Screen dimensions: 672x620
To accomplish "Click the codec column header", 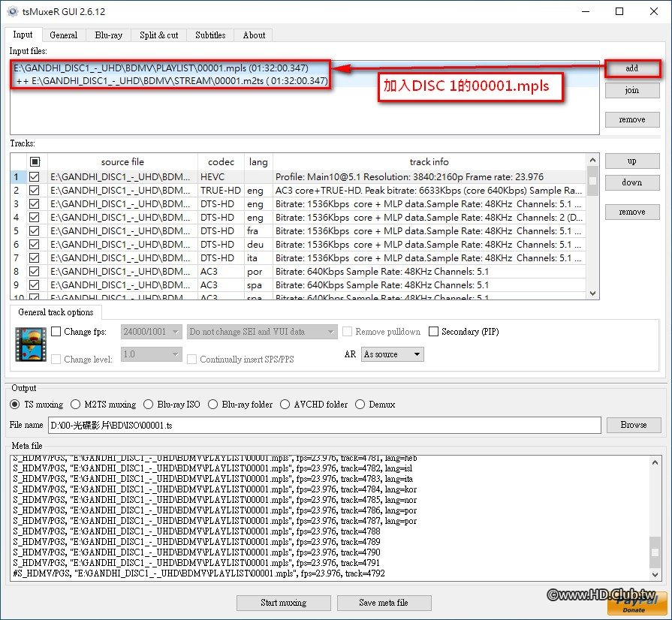I will (x=221, y=162).
